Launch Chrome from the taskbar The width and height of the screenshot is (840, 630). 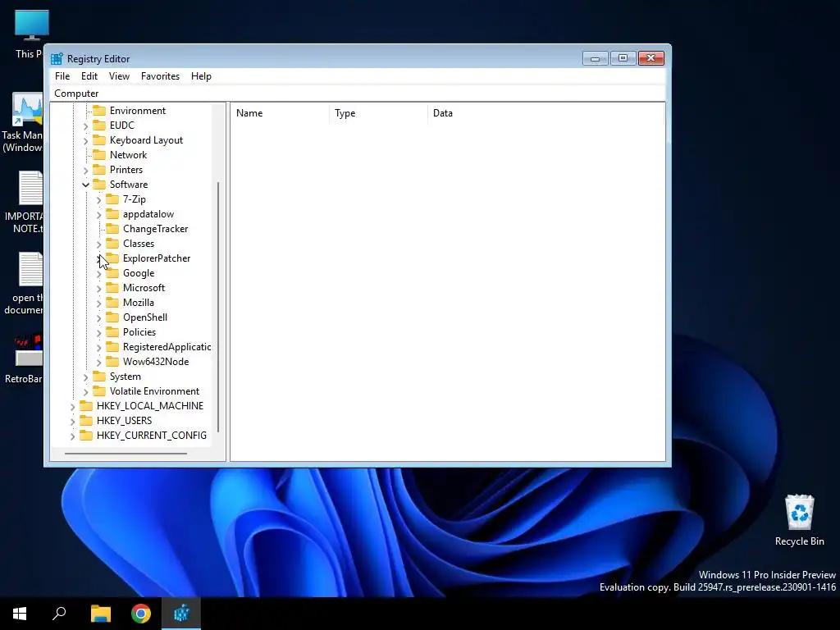point(141,614)
